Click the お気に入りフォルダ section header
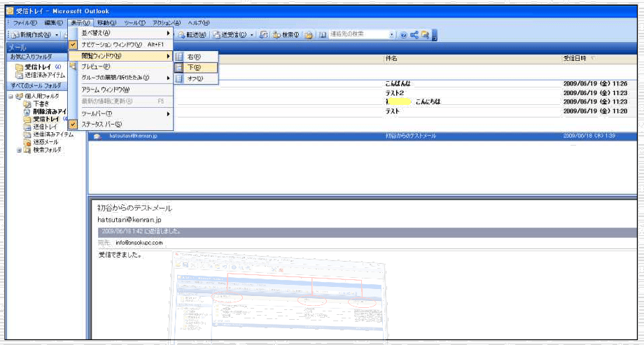Image resolution: width=644 pixels, height=345 pixels. click(x=37, y=57)
